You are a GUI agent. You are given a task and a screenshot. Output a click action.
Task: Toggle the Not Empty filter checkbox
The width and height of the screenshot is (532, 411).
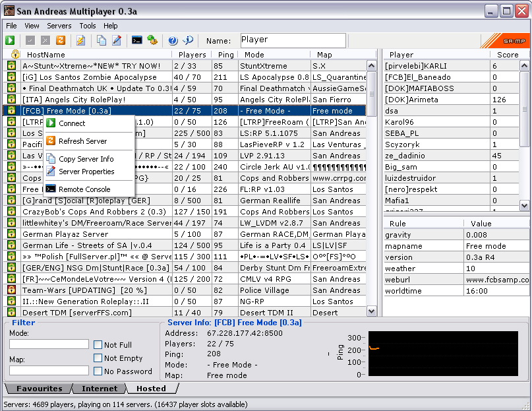click(x=98, y=358)
